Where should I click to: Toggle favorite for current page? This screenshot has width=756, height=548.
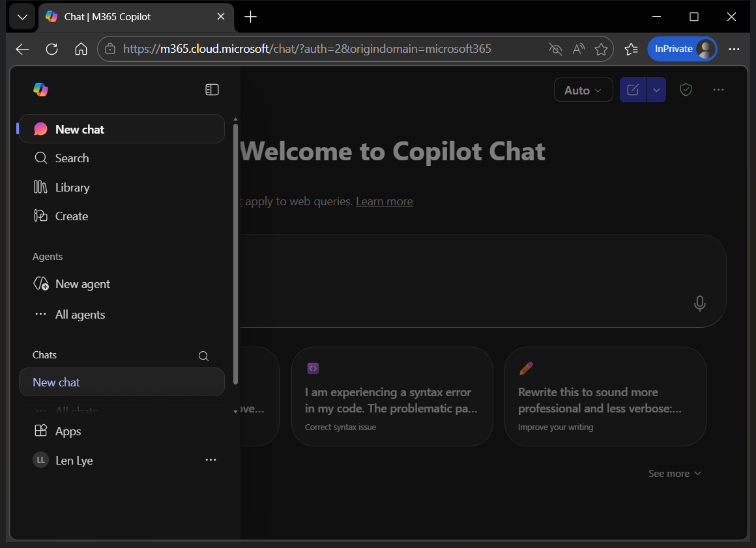[x=601, y=49]
